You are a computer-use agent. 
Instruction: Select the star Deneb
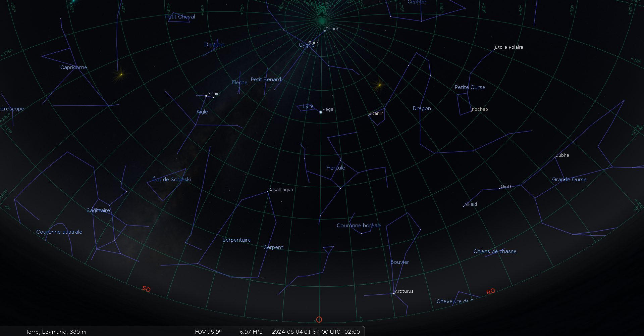pyautogui.click(x=325, y=31)
